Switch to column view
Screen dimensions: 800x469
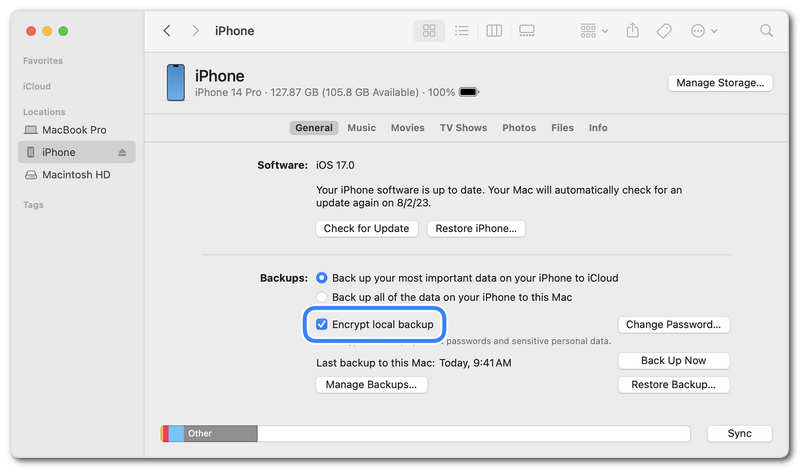click(x=494, y=31)
